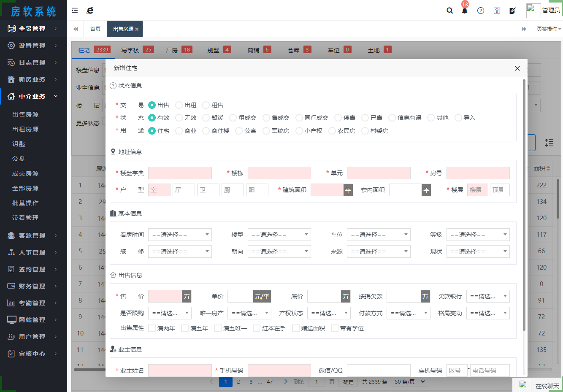Open the 等级 dropdown
Image resolution: width=563 pixels, height=392 pixels.
tap(478, 235)
